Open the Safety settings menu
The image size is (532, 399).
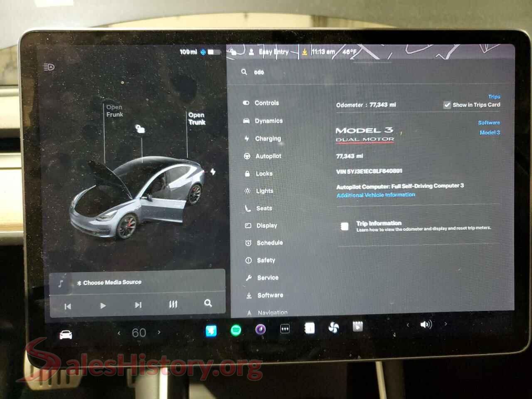tap(261, 261)
